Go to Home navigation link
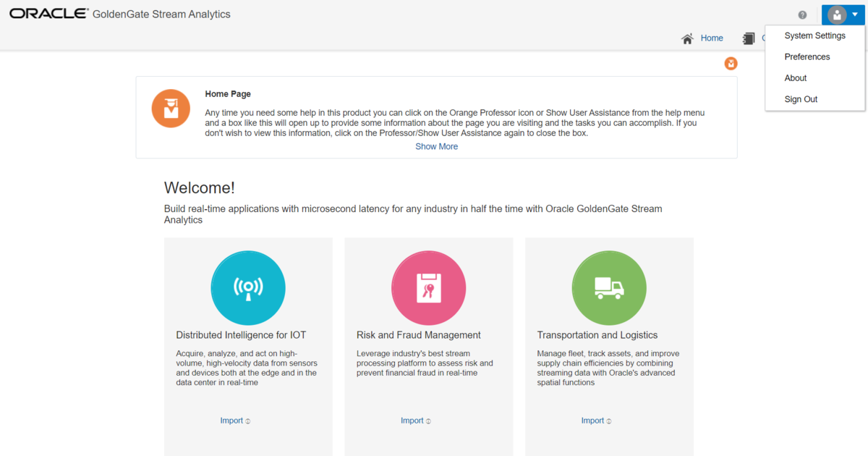 (712, 38)
